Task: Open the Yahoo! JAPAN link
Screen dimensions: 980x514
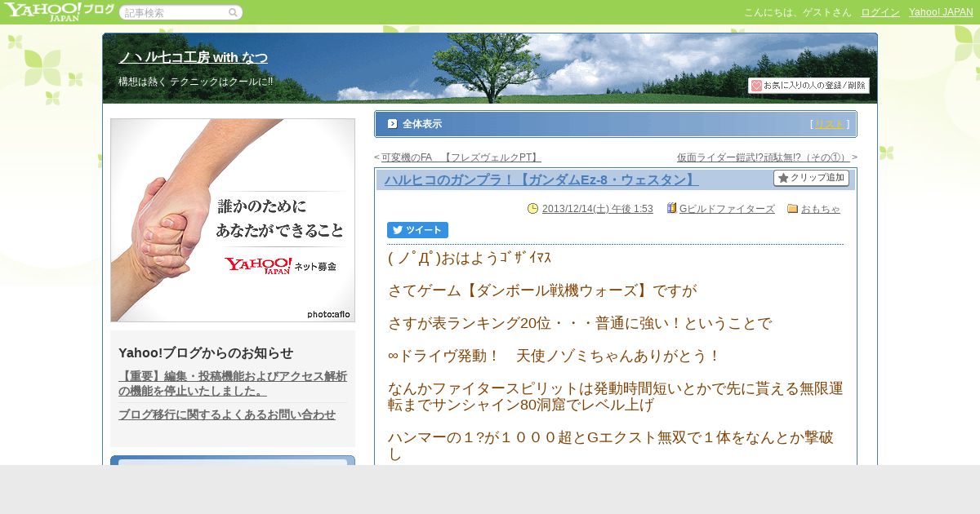Action: tap(941, 12)
